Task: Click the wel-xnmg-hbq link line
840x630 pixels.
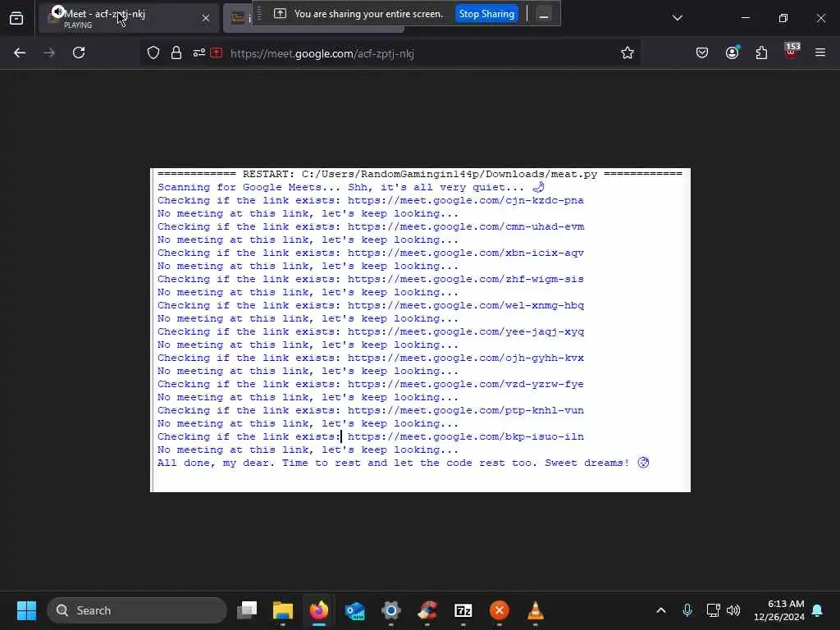Action: [x=371, y=305]
